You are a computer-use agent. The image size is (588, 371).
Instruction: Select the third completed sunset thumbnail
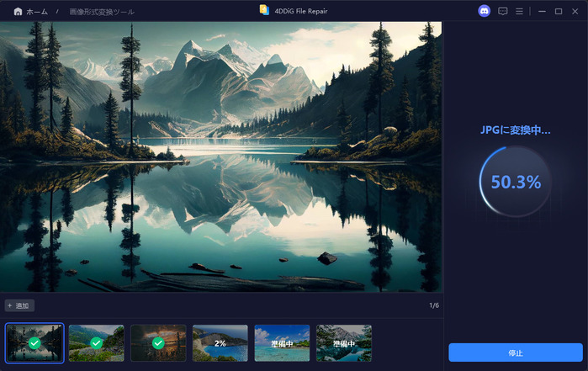(x=158, y=343)
